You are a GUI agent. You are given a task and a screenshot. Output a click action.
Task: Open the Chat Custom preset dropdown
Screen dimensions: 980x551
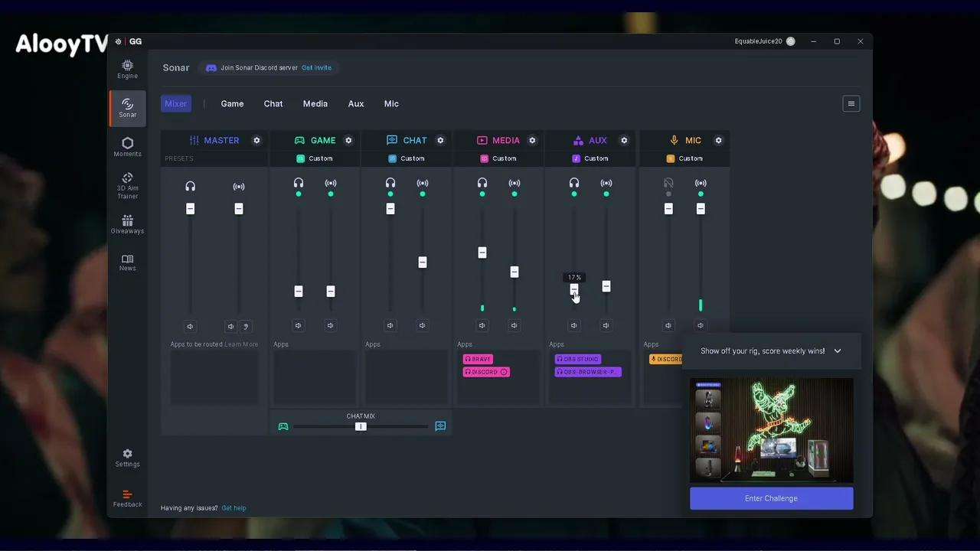(x=407, y=158)
